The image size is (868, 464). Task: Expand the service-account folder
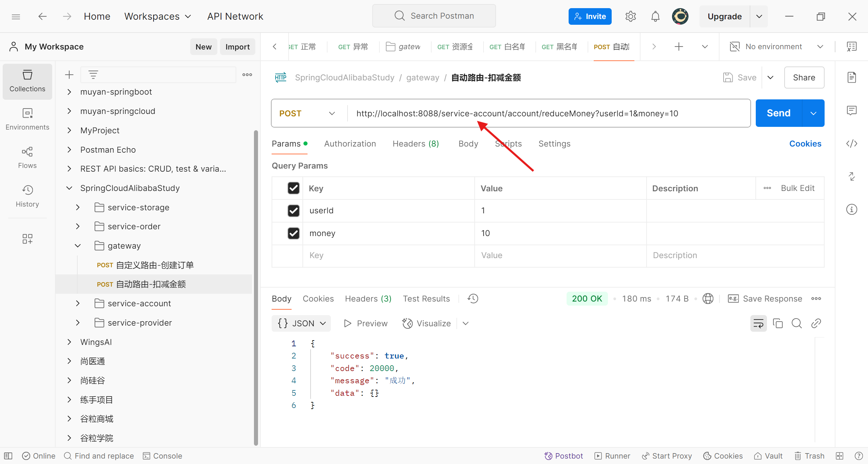78,303
